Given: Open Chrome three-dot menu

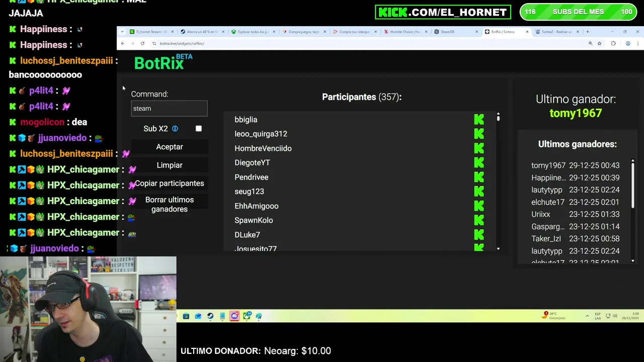Looking at the screenshot, I should click(x=638, y=44).
